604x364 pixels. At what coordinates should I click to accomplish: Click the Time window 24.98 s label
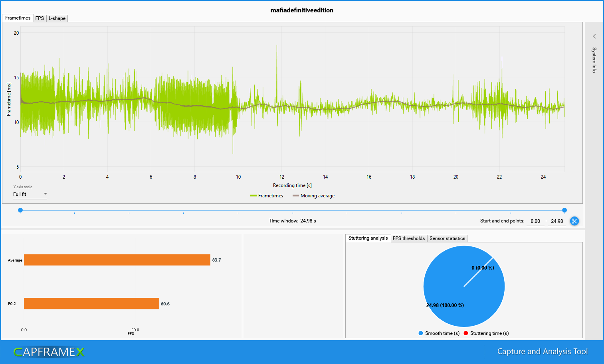point(292,221)
